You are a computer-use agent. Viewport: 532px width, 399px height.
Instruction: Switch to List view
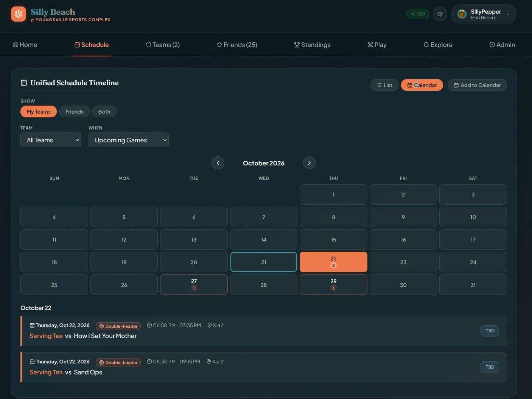(384, 85)
